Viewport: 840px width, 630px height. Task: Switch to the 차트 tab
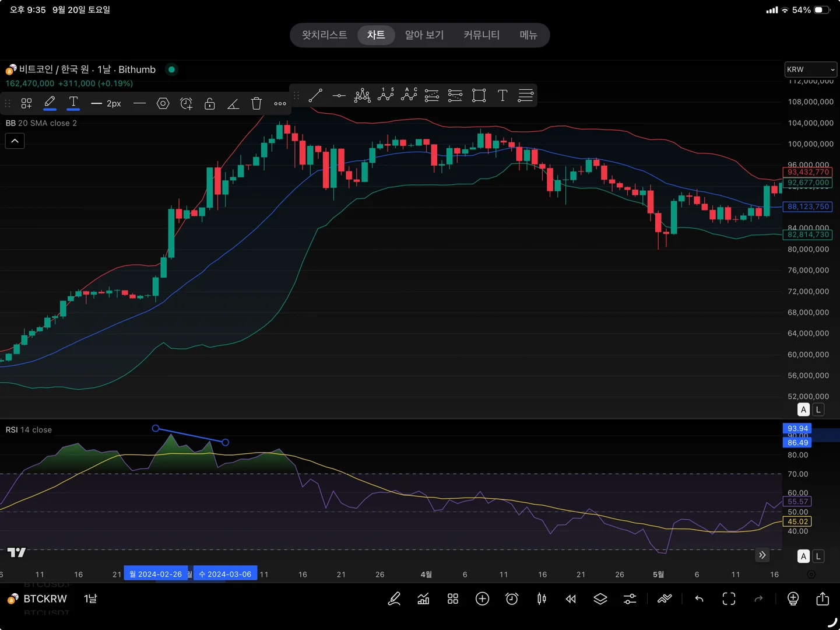pyautogui.click(x=376, y=35)
